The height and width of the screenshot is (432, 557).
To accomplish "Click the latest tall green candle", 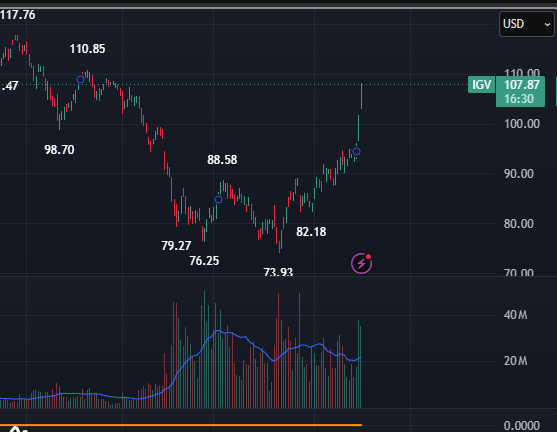I will click(x=362, y=96).
